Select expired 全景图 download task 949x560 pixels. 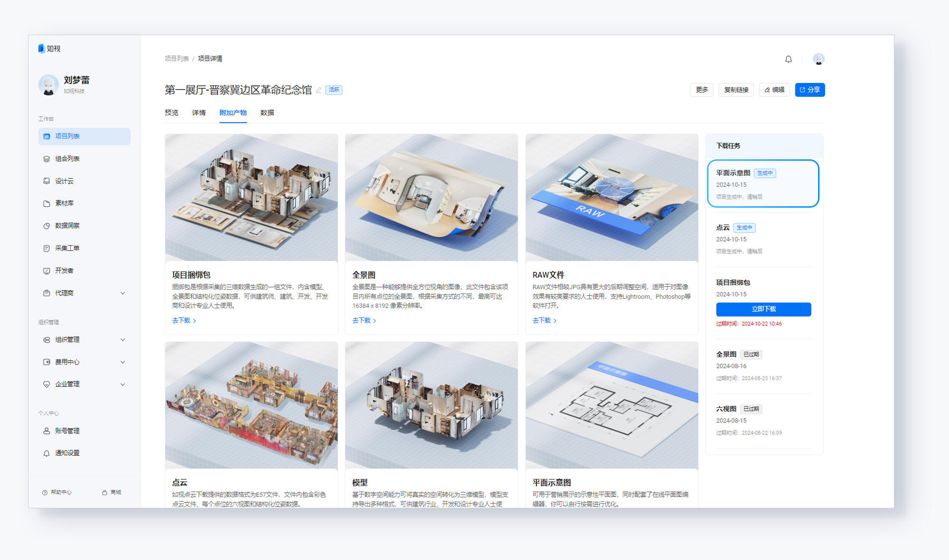(763, 366)
